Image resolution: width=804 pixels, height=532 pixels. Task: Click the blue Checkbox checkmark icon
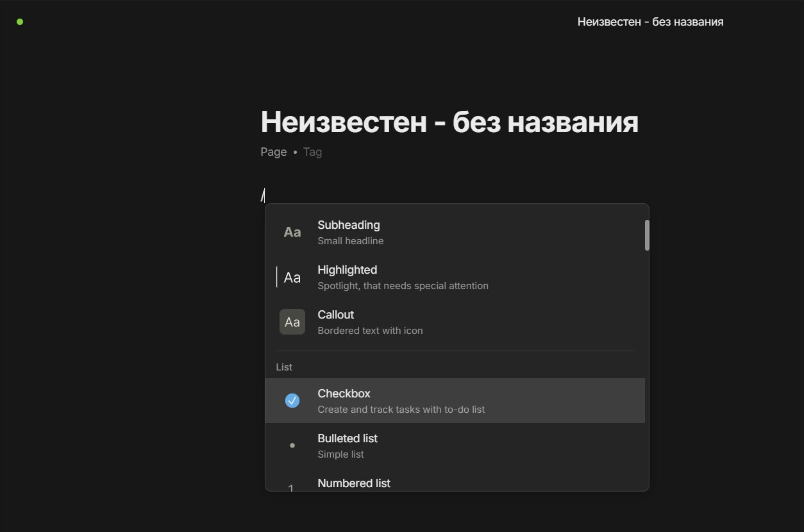[292, 401]
